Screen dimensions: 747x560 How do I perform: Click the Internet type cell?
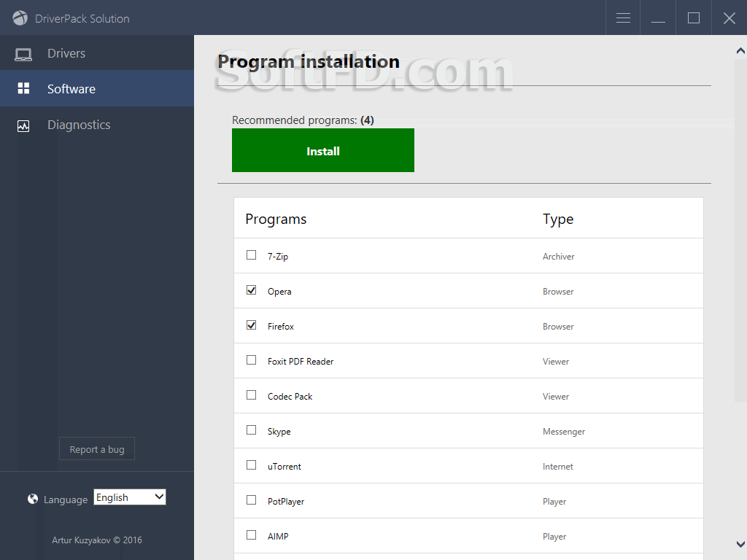558,467
